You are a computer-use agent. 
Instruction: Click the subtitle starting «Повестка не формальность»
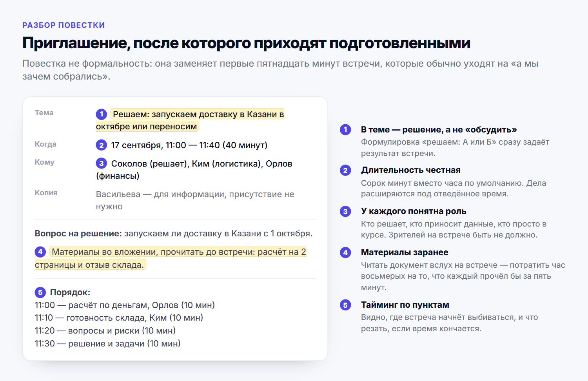tap(280, 70)
